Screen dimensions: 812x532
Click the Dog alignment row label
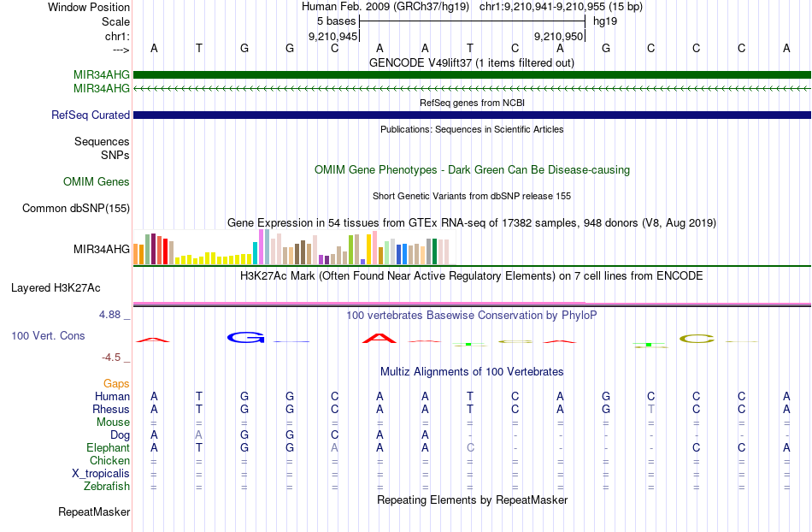[120, 435]
